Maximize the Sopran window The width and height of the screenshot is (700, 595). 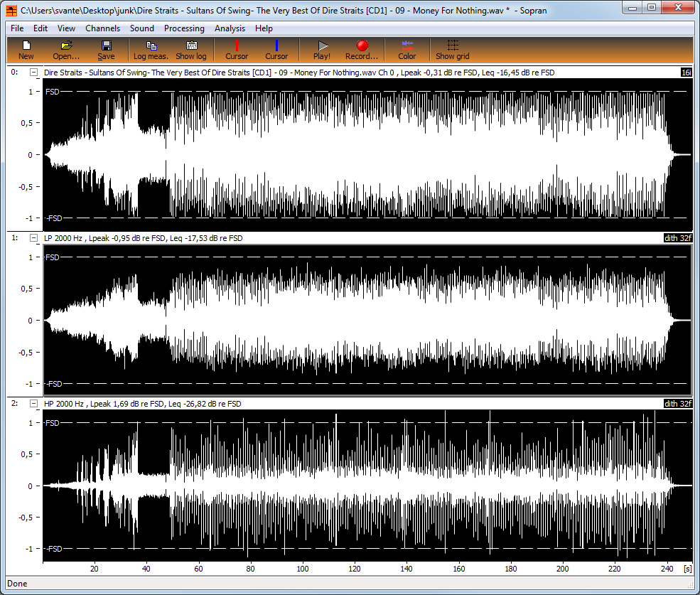pyautogui.click(x=652, y=8)
